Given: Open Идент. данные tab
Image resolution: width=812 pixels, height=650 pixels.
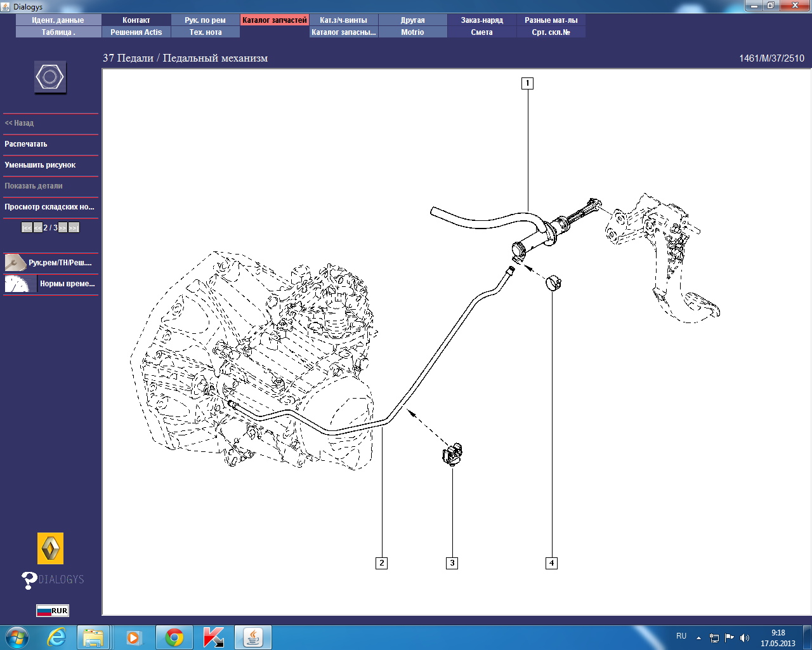Looking at the screenshot, I should (x=58, y=20).
